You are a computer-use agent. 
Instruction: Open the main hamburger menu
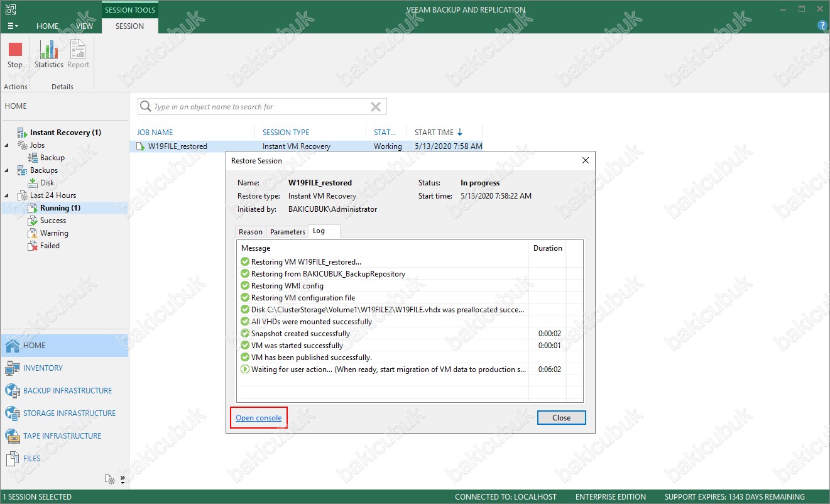tap(13, 26)
